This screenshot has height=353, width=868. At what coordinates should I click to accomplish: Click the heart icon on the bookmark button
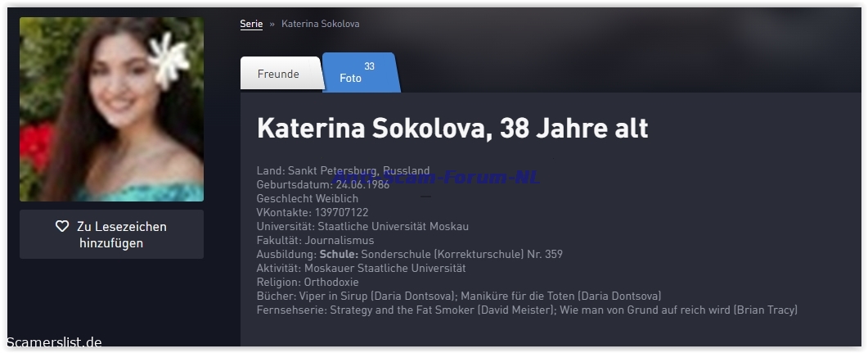(62, 227)
